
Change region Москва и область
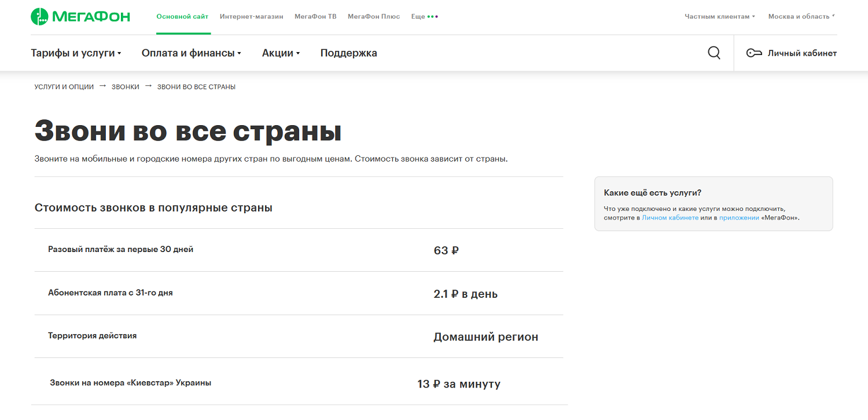click(801, 17)
